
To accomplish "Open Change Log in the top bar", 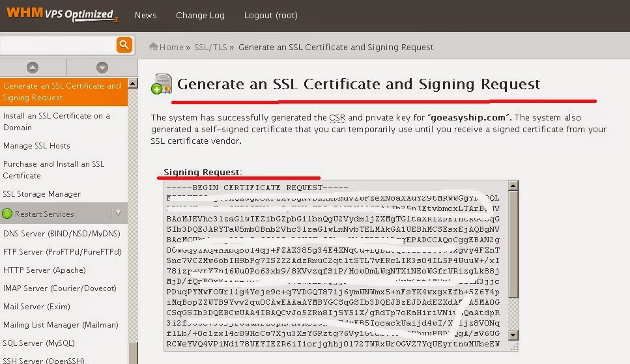I will coord(200,15).
